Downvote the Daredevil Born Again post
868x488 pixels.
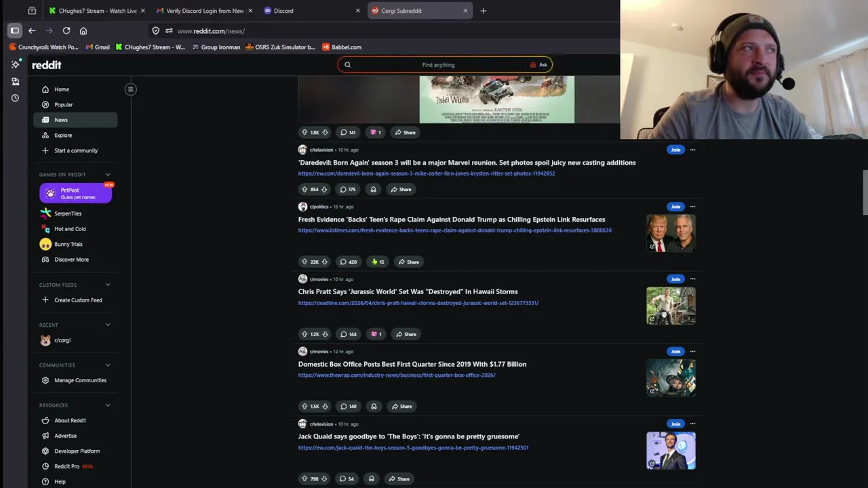(x=324, y=189)
